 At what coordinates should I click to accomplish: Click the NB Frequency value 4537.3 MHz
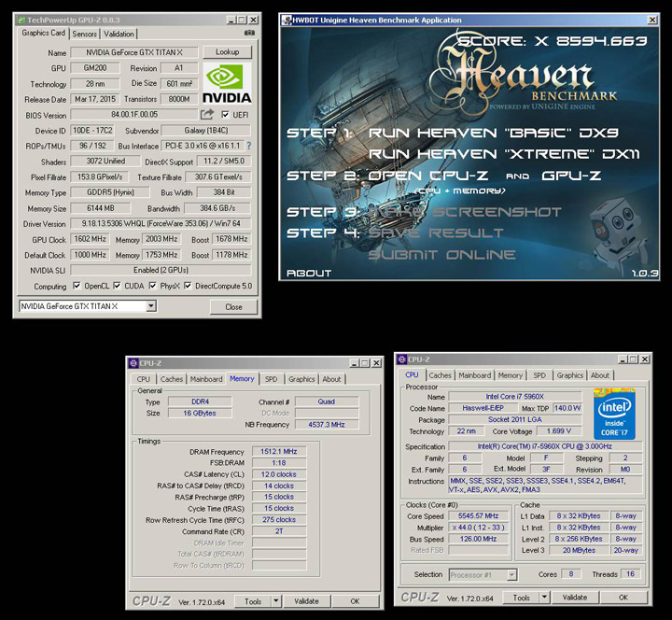click(x=327, y=425)
